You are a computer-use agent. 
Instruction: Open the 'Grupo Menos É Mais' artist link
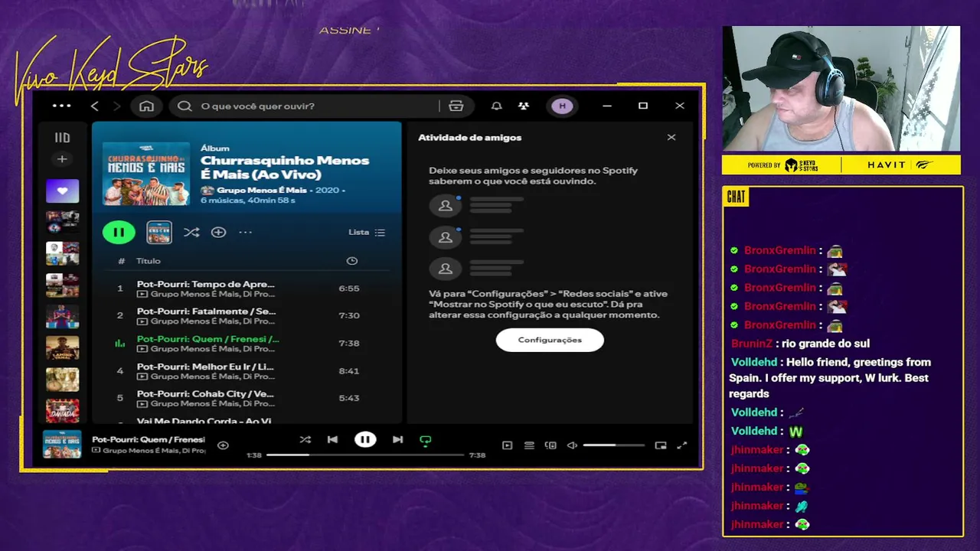(x=261, y=190)
